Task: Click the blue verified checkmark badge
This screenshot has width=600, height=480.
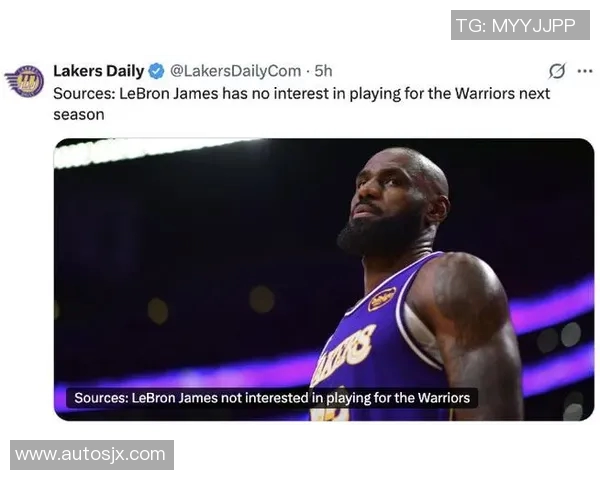Action: point(156,71)
